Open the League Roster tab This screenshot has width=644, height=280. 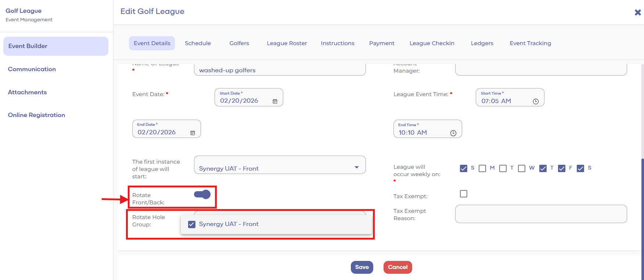(x=287, y=43)
